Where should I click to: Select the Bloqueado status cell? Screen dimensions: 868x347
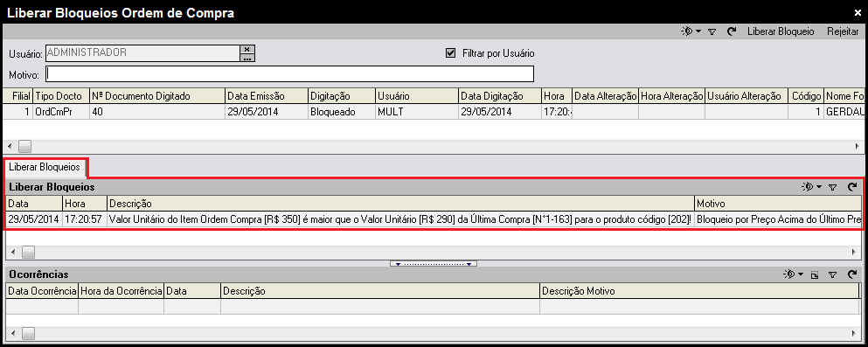click(342, 111)
